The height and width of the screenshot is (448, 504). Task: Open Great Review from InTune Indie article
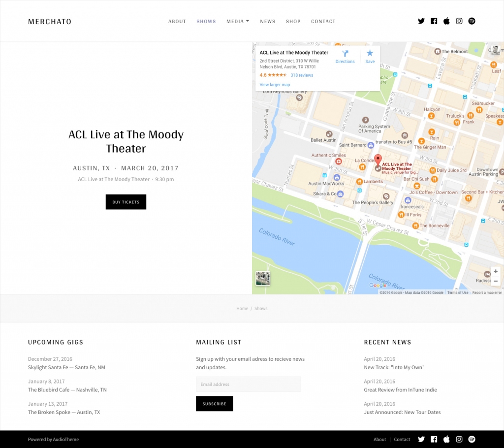click(x=401, y=390)
